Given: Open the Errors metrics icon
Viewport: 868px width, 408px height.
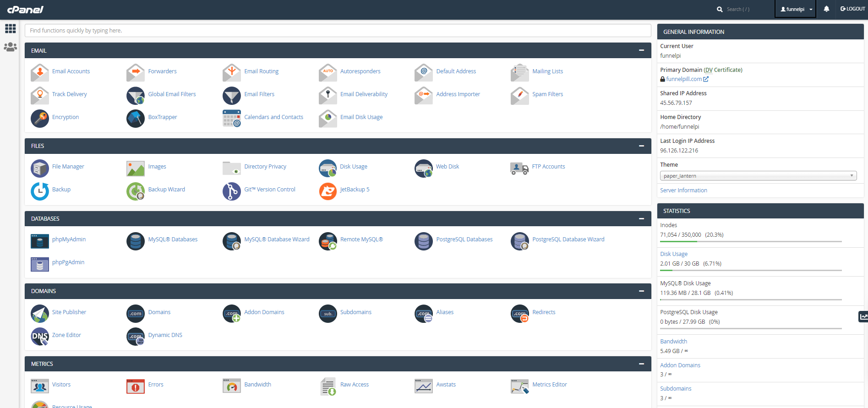Looking at the screenshot, I should click(x=136, y=386).
